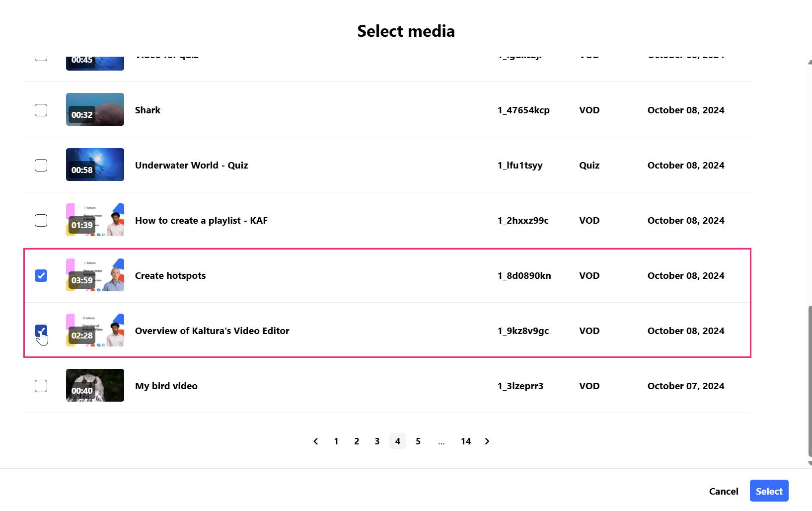This screenshot has height=511, width=812.
Task: Click Underwater World quiz thumbnail
Action: [x=95, y=165]
